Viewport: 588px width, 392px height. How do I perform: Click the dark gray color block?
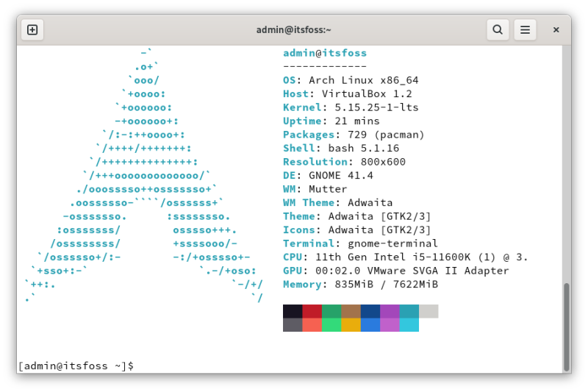click(x=293, y=325)
